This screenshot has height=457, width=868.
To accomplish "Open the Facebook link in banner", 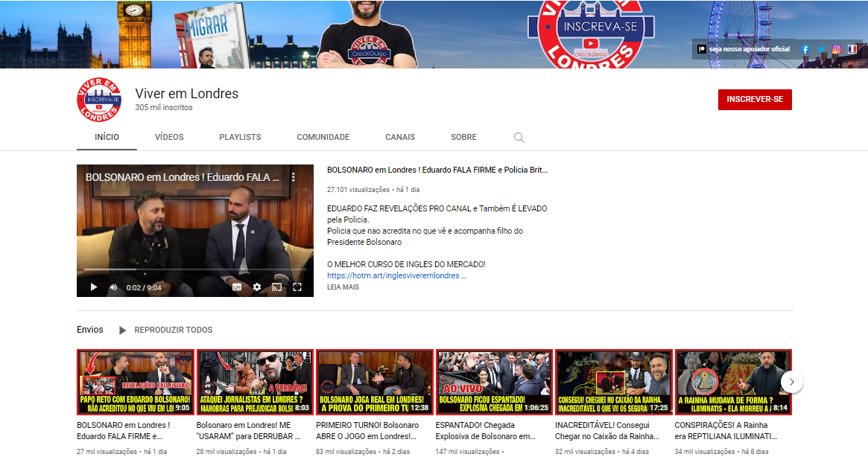I will 805,49.
